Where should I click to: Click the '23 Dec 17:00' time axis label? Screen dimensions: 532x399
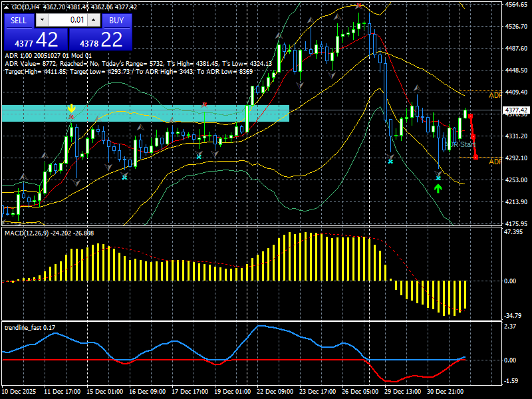click(x=317, y=391)
